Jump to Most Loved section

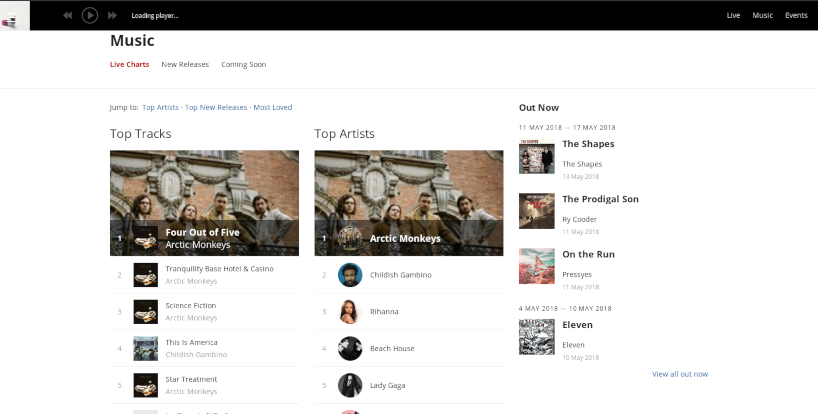click(273, 107)
